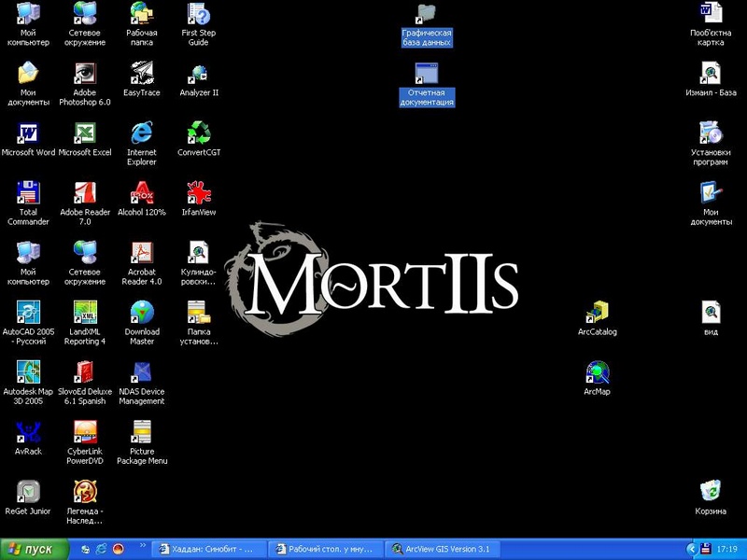Image resolution: width=747 pixels, height=560 pixels.
Task: Switch to Рабочий стол. у мну… taskbar window
Action: coord(326,549)
